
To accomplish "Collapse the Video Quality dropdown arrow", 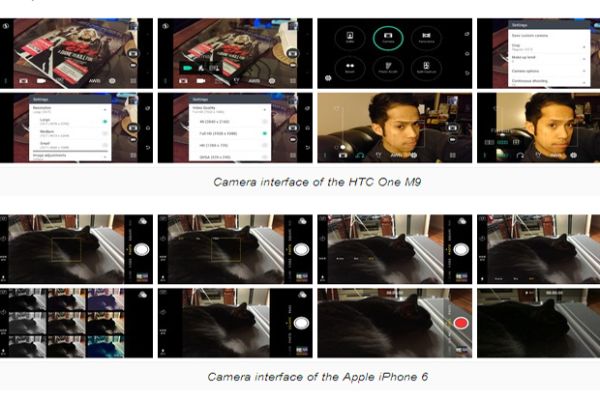I will 264,110.
